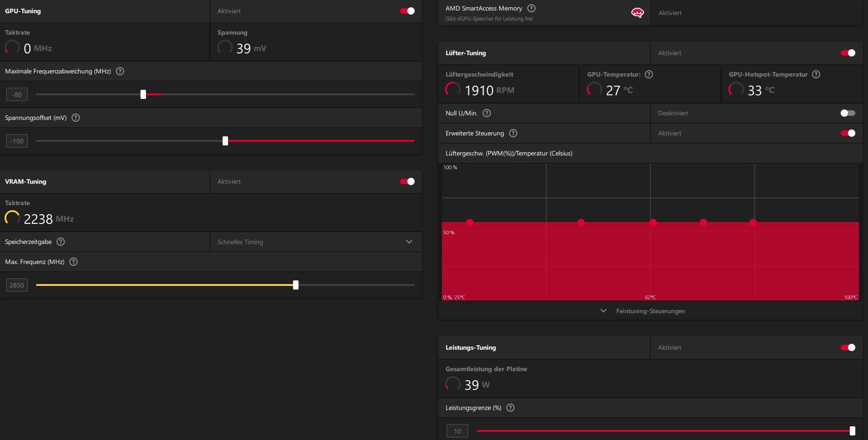Click help icon next to AMD SmartAccess Memory

coord(531,8)
